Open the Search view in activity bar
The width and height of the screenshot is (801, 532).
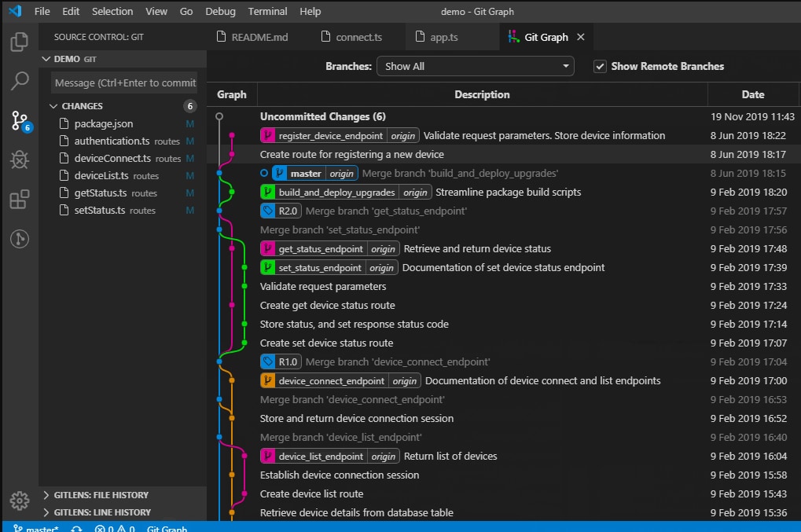[x=20, y=81]
